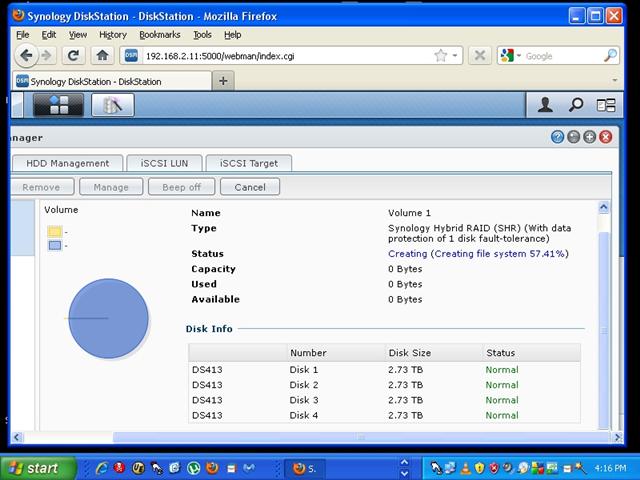The image size is (640, 480).
Task: Click the volume panel scroll up arrow
Action: tap(604, 207)
